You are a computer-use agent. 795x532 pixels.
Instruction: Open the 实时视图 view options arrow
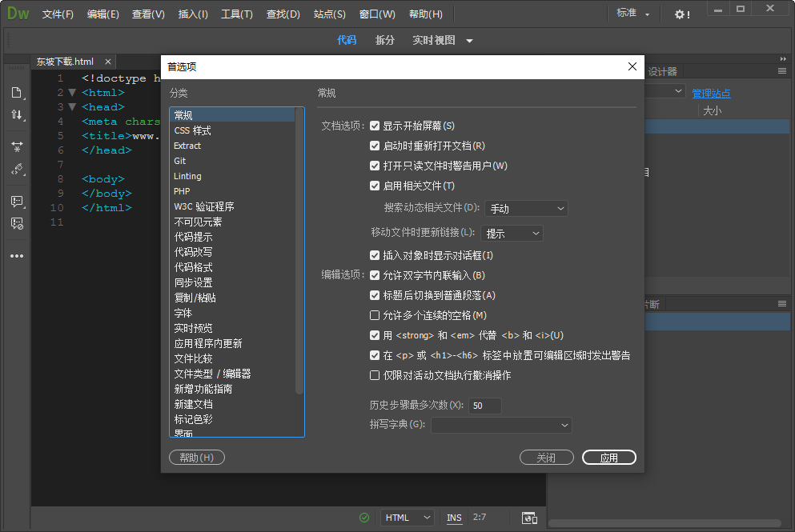coord(469,41)
